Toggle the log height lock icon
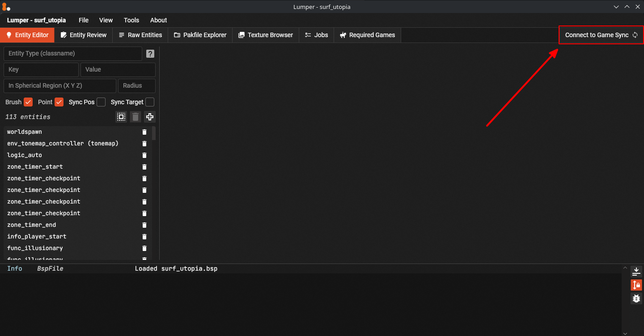 click(636, 285)
